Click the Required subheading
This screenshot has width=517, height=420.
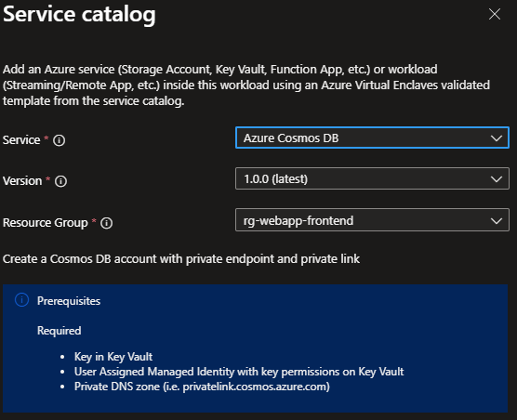tap(59, 331)
